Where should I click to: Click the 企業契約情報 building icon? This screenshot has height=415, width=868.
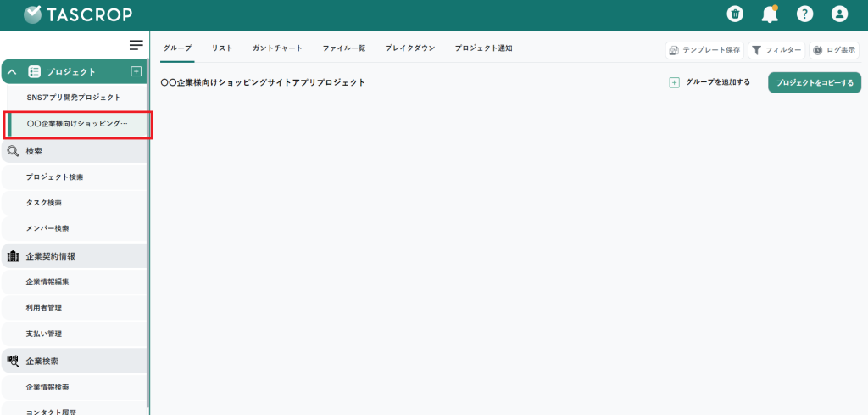click(x=13, y=256)
